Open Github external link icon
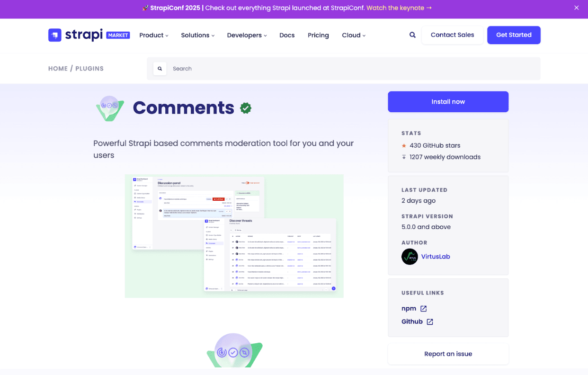The image size is (588, 375). pos(430,322)
